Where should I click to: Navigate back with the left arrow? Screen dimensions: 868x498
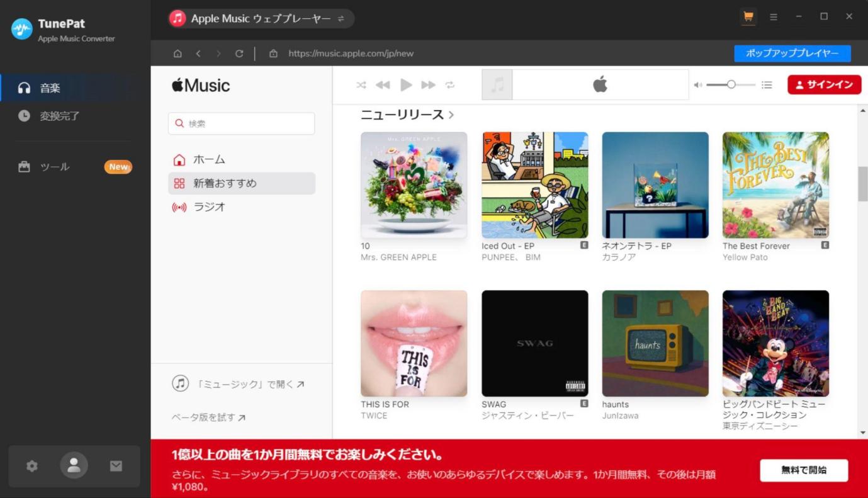click(x=198, y=54)
